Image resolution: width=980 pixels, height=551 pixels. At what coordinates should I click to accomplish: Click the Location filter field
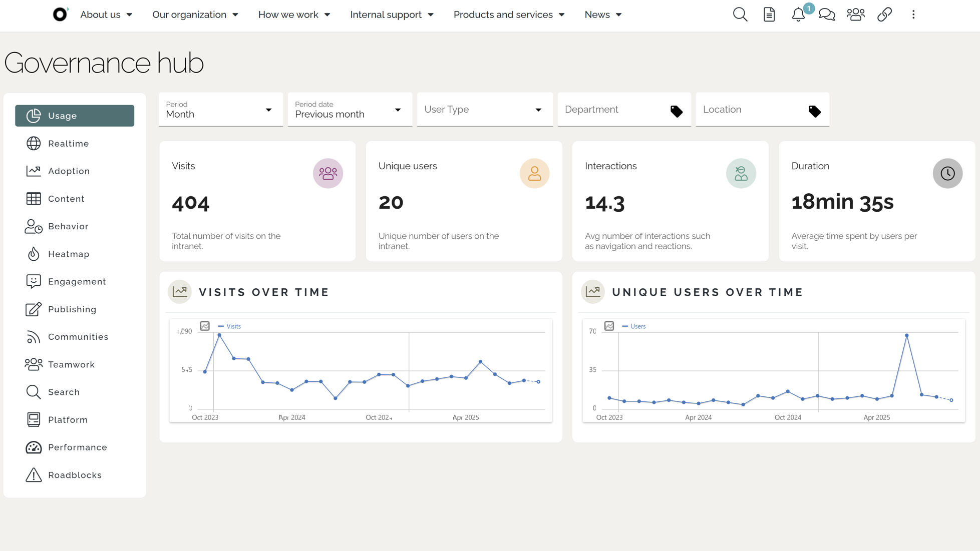[763, 110]
